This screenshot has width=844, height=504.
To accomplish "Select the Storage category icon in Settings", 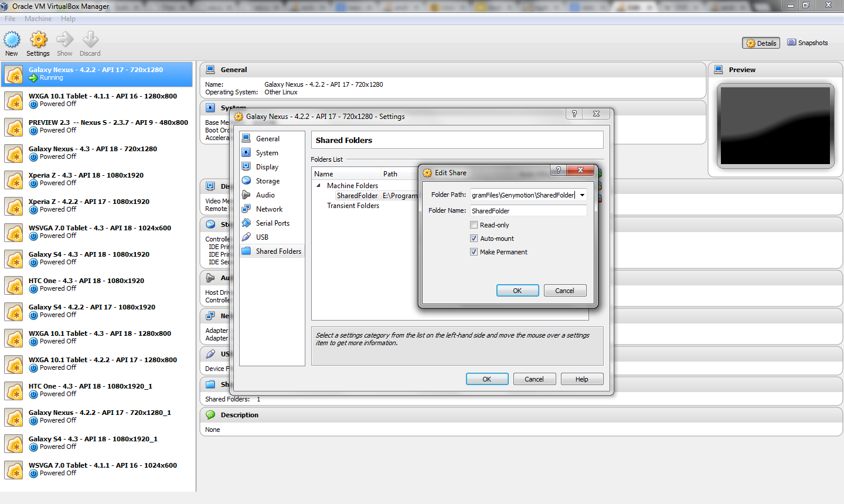I will [x=247, y=181].
